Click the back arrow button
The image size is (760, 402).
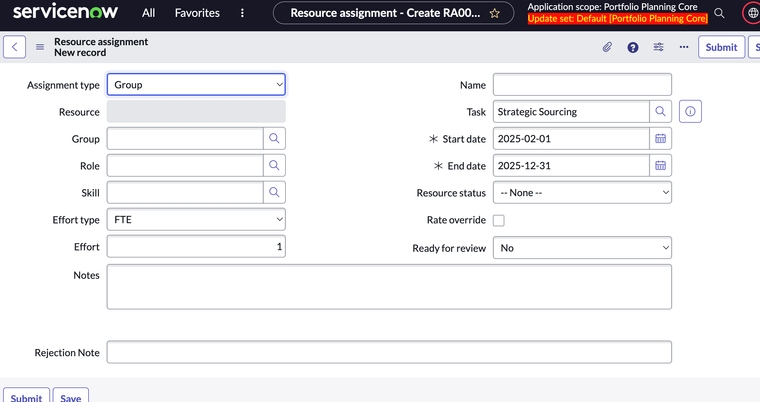(x=15, y=47)
